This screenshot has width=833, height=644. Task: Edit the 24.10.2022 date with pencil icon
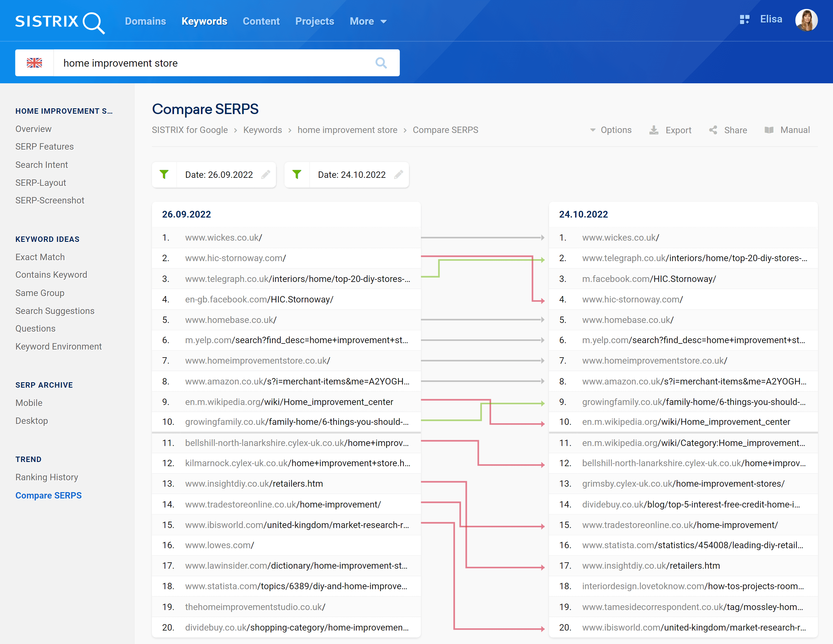[399, 175]
